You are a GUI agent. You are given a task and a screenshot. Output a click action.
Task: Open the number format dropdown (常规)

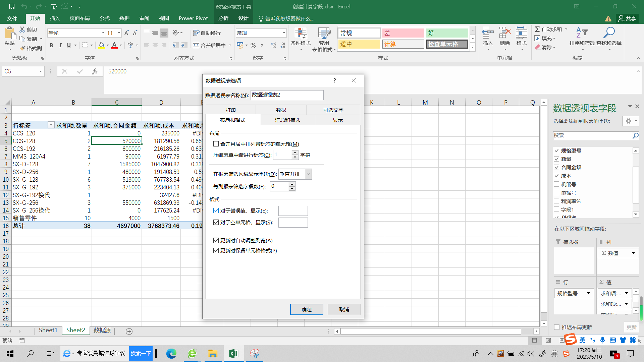[x=284, y=33]
